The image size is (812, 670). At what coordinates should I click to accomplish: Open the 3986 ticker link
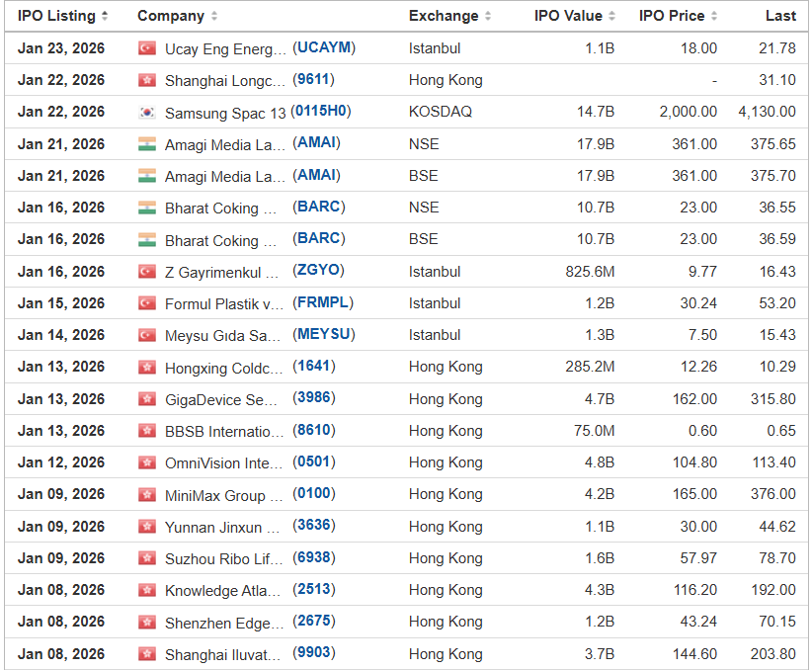[x=314, y=397]
